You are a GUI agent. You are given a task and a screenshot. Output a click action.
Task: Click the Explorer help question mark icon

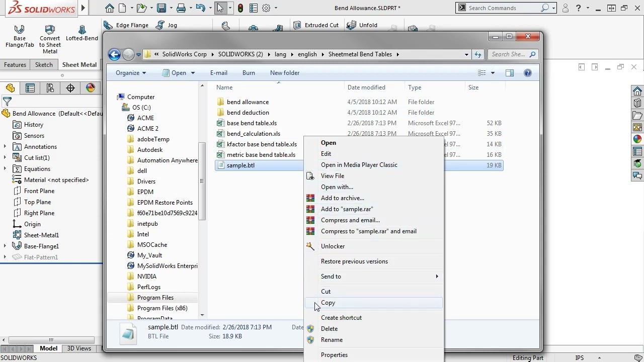527,73
